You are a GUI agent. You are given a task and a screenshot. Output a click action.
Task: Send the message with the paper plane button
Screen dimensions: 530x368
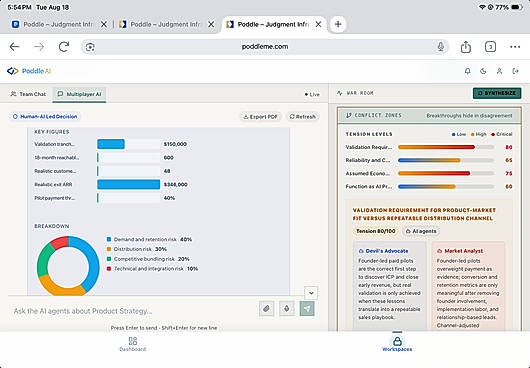click(x=307, y=308)
